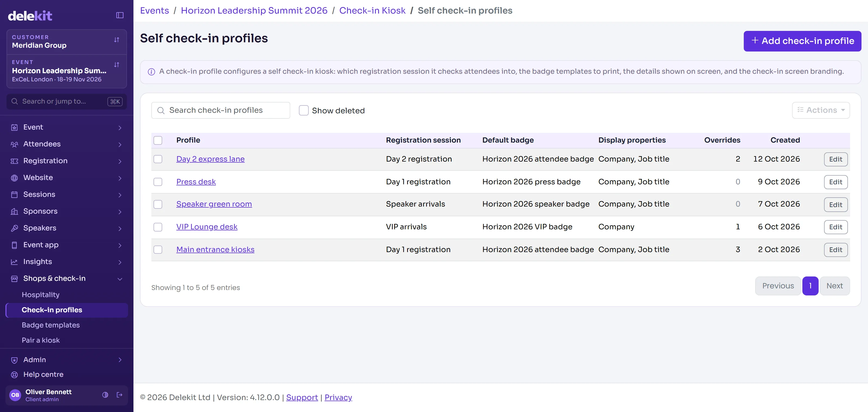
Task: Collapse Shops & check-in chevron
Action: coord(120,279)
